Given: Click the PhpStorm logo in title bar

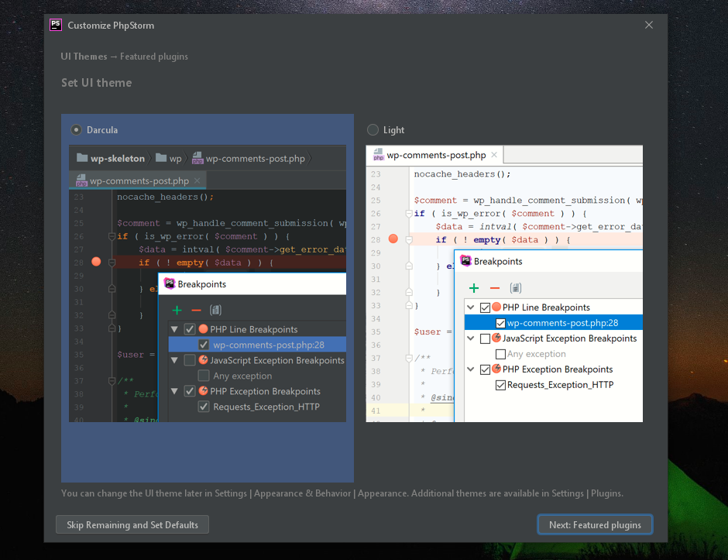Looking at the screenshot, I should tap(56, 25).
